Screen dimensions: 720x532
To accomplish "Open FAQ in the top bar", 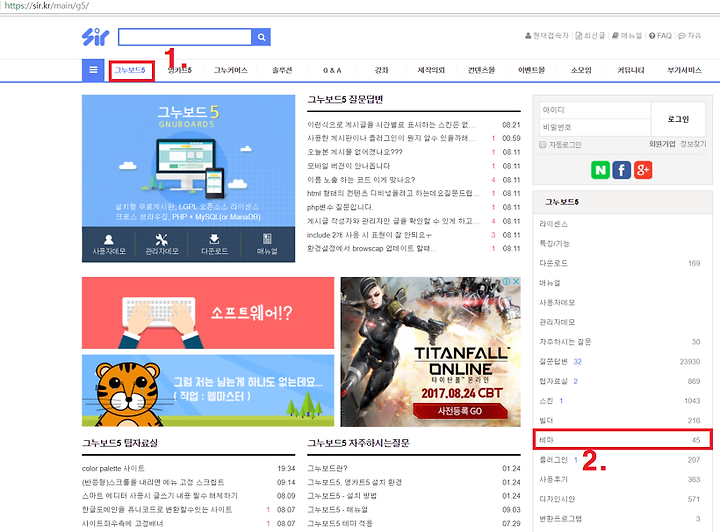I will coord(660,35).
